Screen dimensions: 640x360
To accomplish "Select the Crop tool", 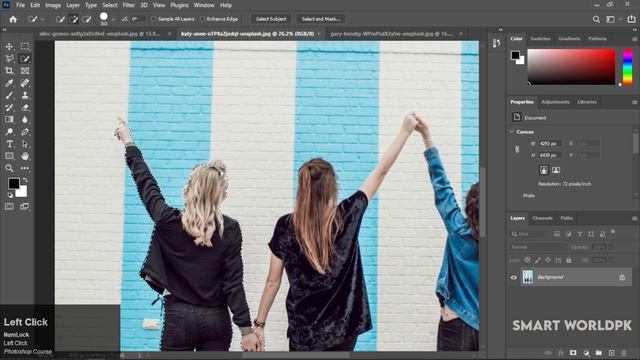I will point(9,71).
